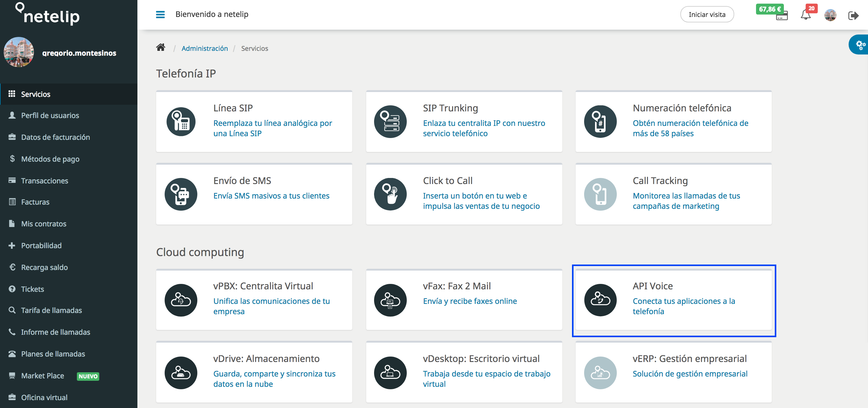Click the vDesktop cloud icon
868x408 pixels.
coord(390,373)
